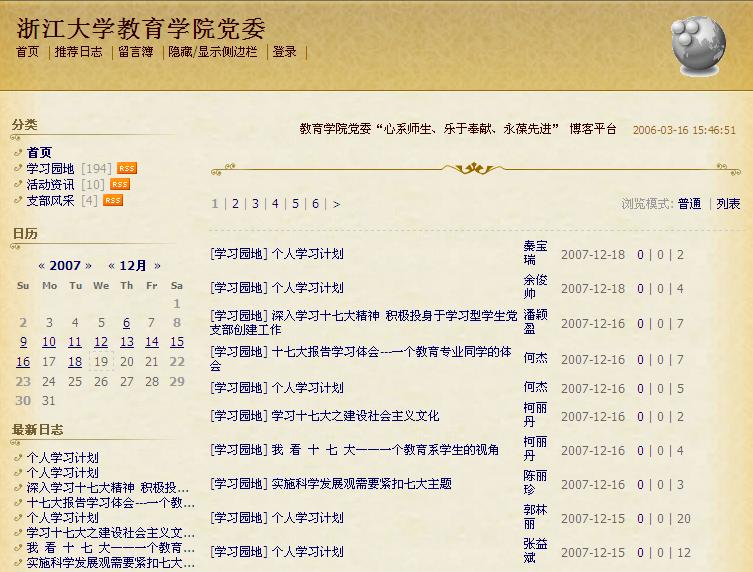Open the RSS feed for 活动资讯

coord(120,184)
